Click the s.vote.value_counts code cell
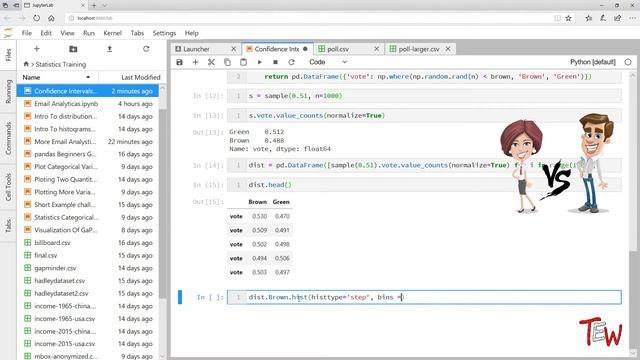Viewport: 640px width, 360px height. pos(424,116)
